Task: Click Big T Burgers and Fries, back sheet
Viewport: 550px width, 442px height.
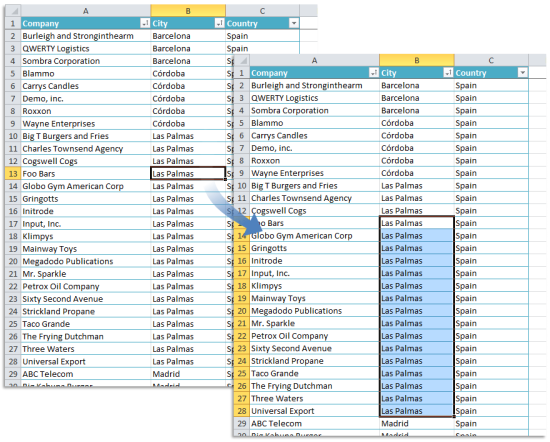Action: [x=86, y=136]
